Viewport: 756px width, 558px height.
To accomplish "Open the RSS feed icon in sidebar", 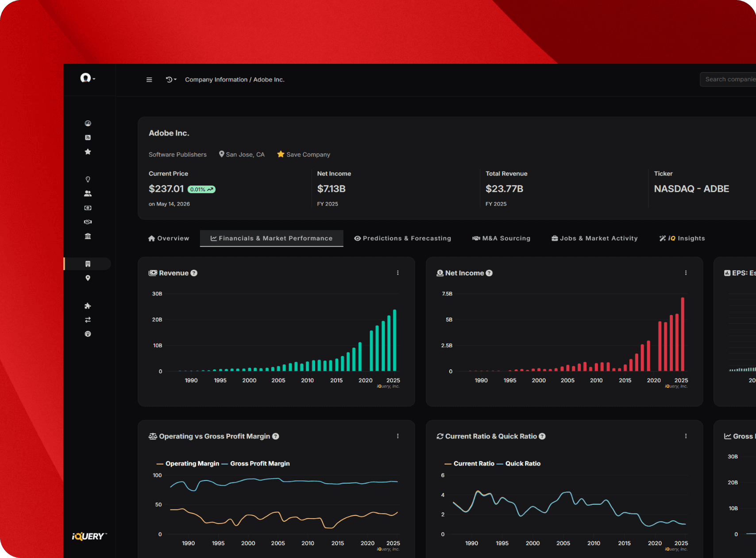I will (88, 138).
